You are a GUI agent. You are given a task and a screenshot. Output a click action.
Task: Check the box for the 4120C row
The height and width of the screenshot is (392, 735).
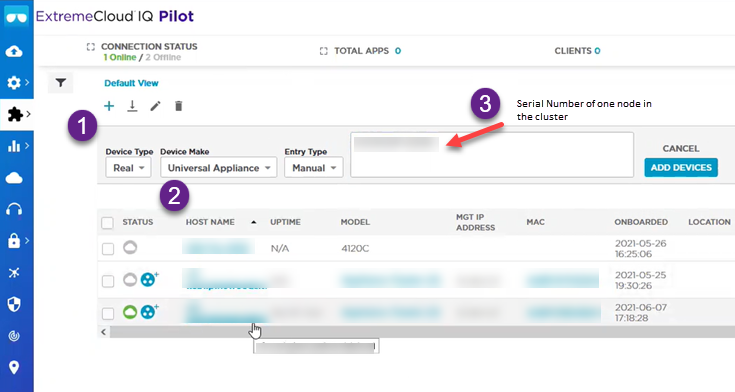pos(108,249)
